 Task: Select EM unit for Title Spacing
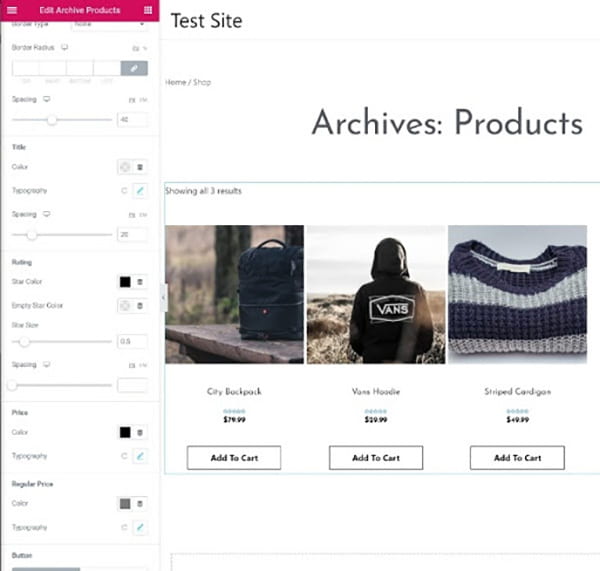143,215
